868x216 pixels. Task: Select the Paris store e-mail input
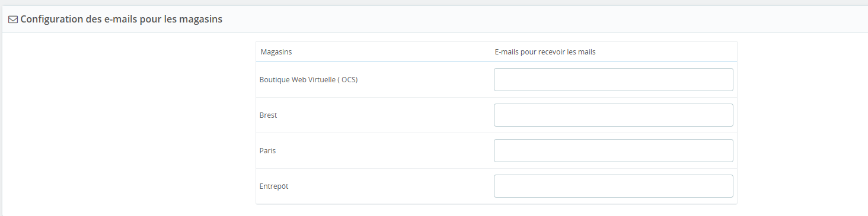[614, 150]
